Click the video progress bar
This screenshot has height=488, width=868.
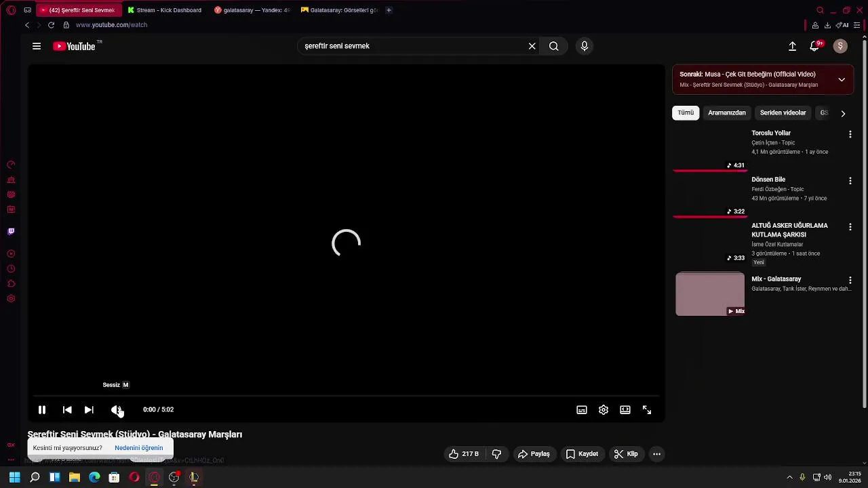[x=346, y=396]
